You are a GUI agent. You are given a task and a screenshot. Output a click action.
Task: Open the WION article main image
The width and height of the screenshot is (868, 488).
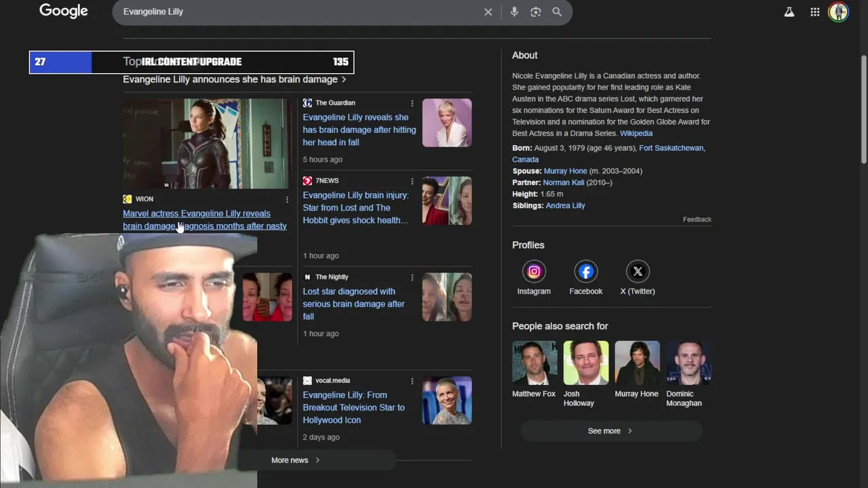tap(205, 144)
